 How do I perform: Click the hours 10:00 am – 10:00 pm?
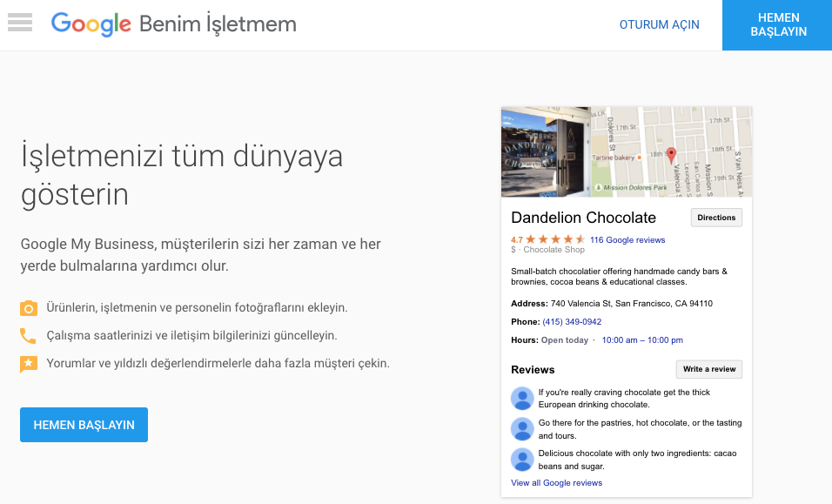(x=642, y=340)
